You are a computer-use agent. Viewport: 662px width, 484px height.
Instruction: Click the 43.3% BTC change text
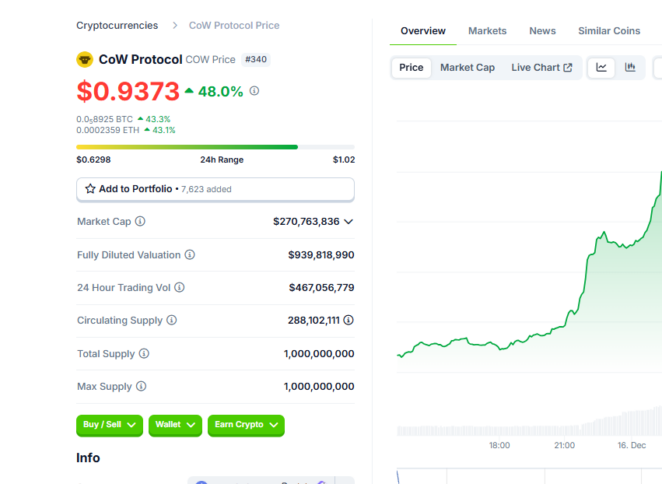tap(158, 119)
